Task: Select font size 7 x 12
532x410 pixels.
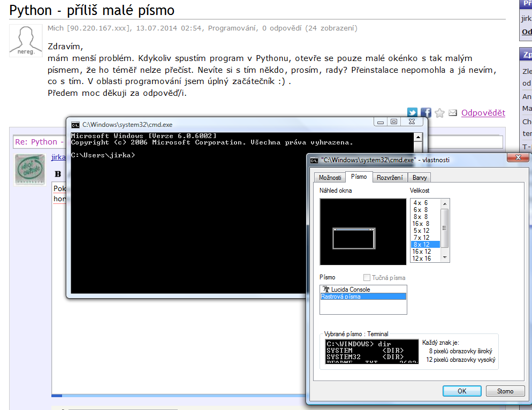Action: pos(425,238)
